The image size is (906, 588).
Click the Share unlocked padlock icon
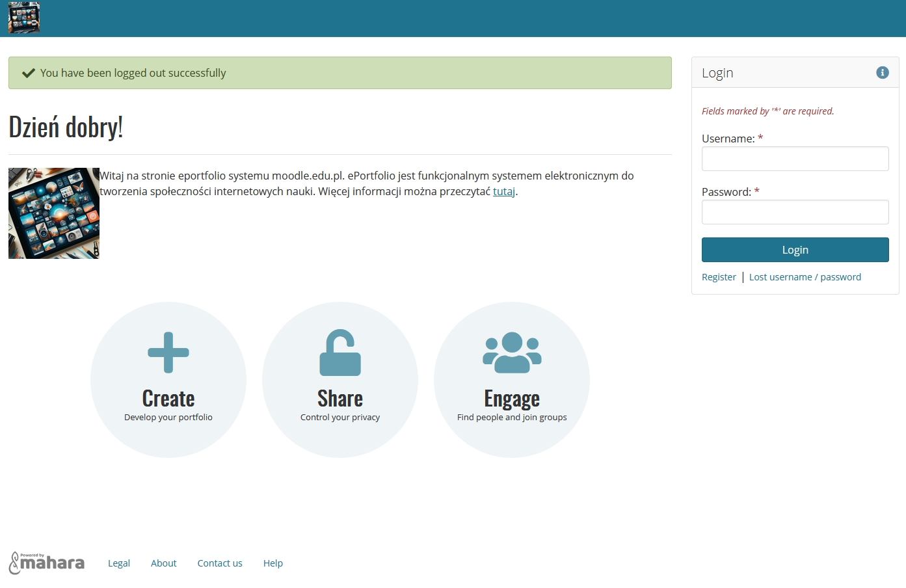coord(340,353)
